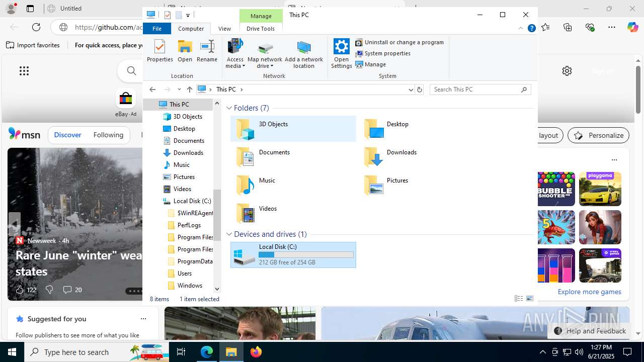This screenshot has width=644, height=362.
Task: Open the File menu tab
Action: (x=157, y=29)
